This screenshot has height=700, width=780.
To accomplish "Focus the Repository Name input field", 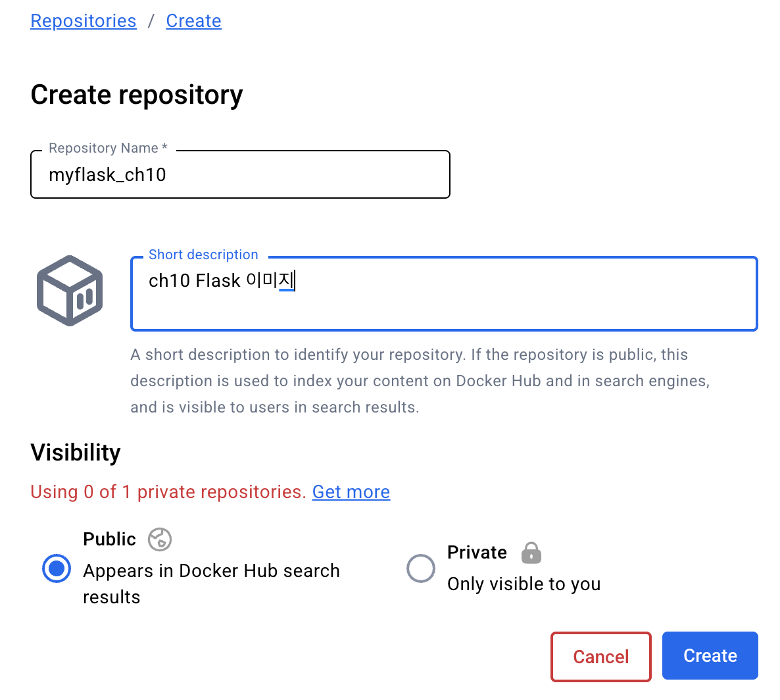I will tap(240, 175).
